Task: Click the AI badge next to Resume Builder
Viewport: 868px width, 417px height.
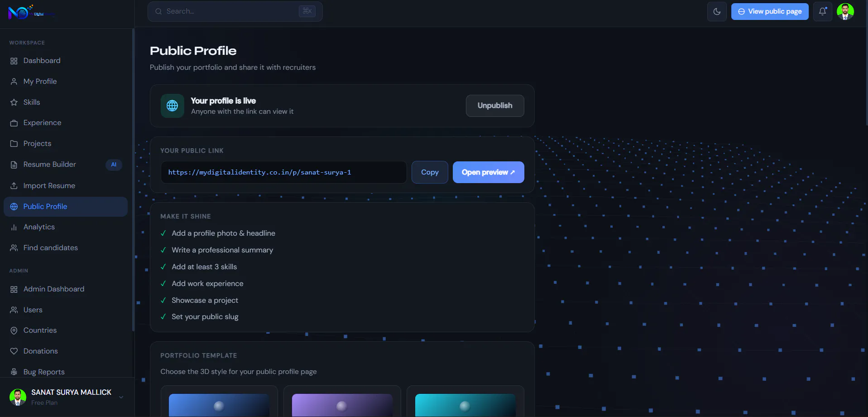Action: [x=114, y=165]
